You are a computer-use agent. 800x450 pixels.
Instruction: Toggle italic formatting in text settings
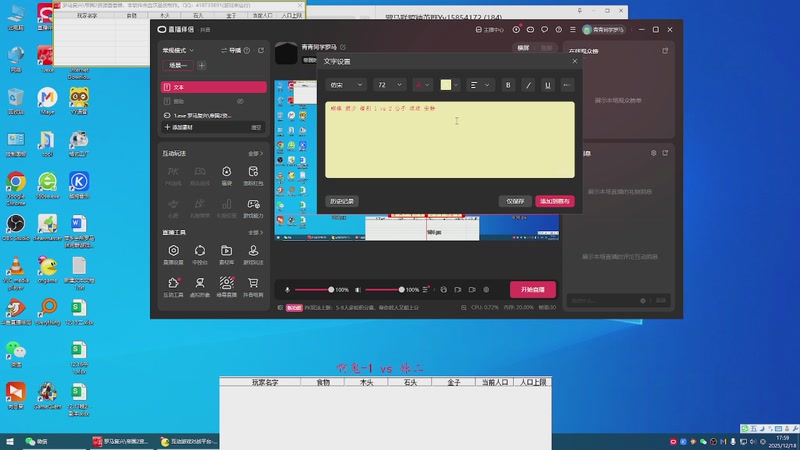click(528, 85)
